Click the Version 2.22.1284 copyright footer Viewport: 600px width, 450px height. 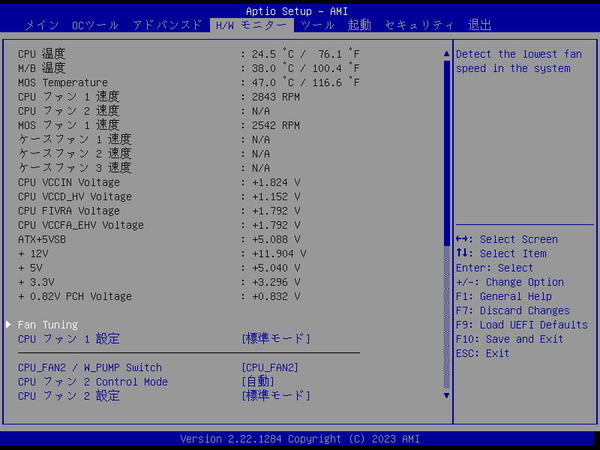pos(300,439)
